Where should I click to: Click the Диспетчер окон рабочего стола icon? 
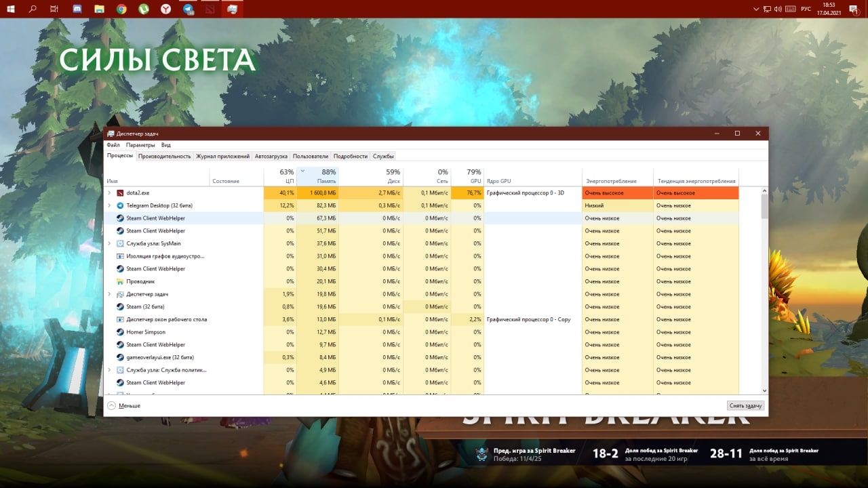click(x=120, y=319)
